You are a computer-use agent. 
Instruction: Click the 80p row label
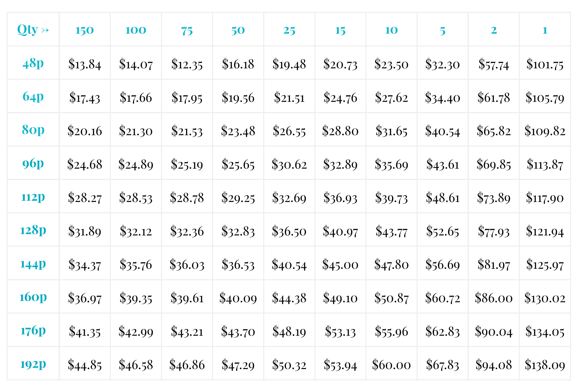[33, 130]
